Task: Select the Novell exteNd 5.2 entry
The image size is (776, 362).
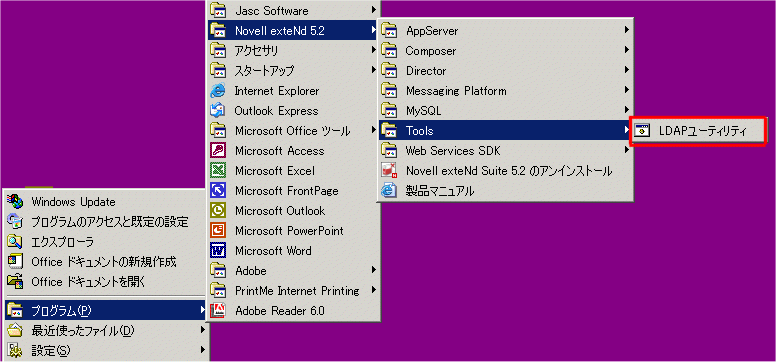Action: pos(293,31)
